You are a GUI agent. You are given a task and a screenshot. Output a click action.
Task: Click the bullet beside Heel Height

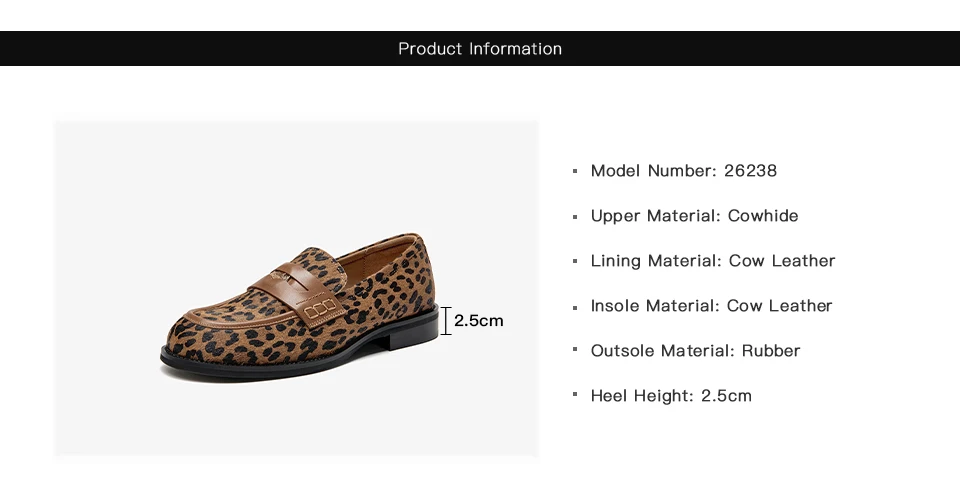click(x=575, y=394)
